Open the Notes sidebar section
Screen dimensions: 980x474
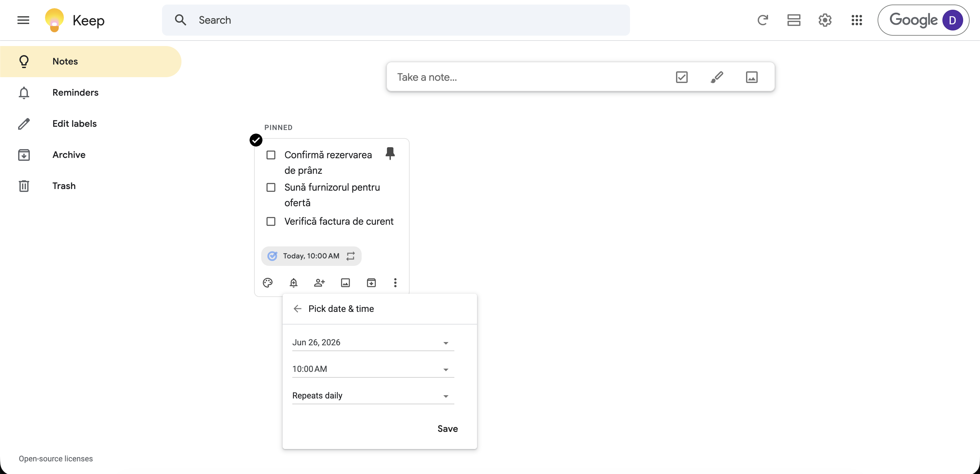[x=90, y=61]
